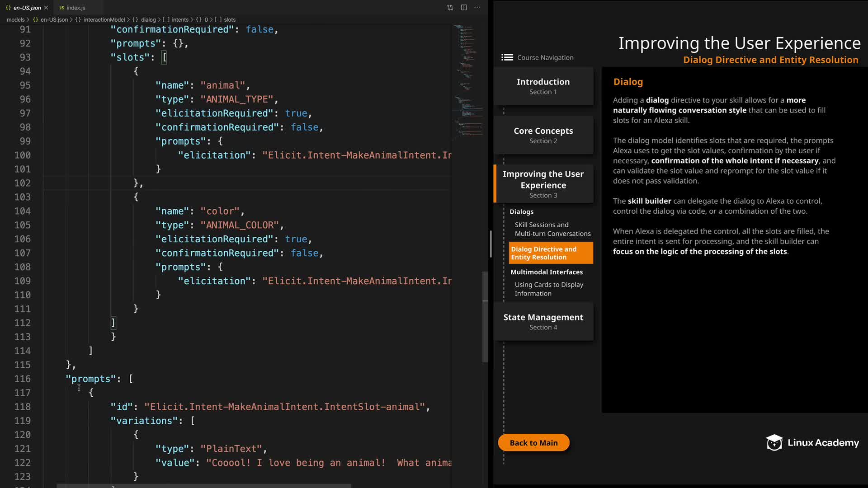Open the editor more actions ellipsis

[x=477, y=8]
